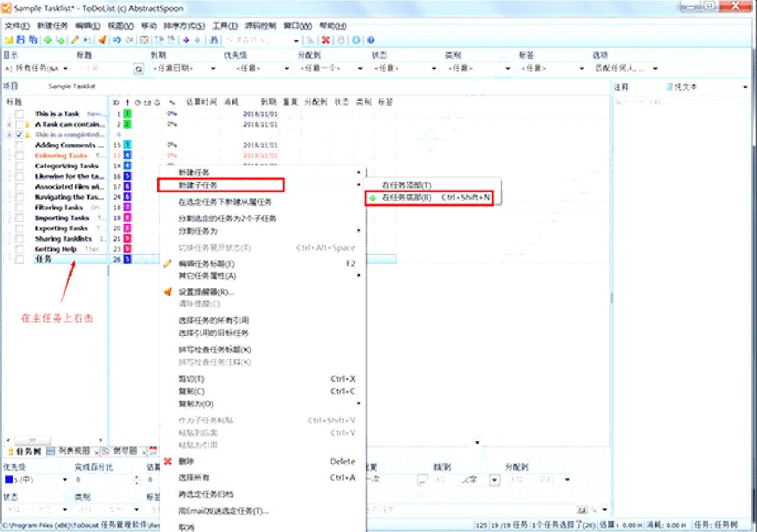Click the 估算时间 column header

click(x=201, y=102)
